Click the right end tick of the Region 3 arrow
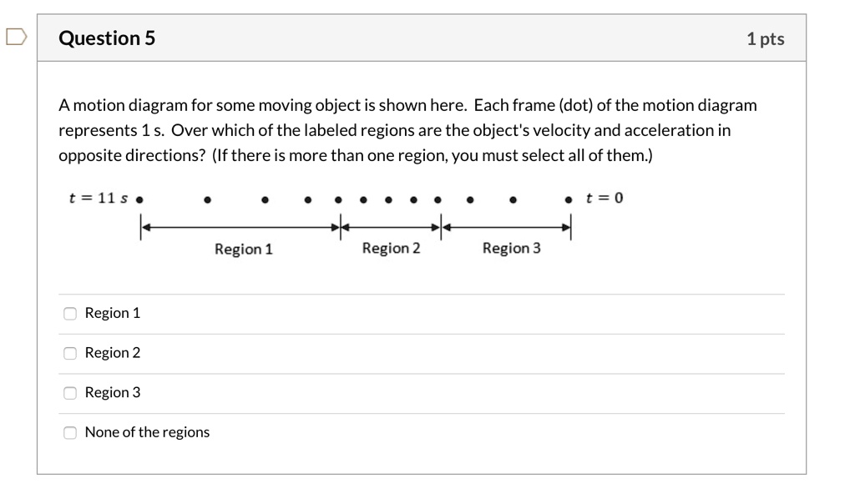This screenshot has height=504, width=855. [x=569, y=226]
